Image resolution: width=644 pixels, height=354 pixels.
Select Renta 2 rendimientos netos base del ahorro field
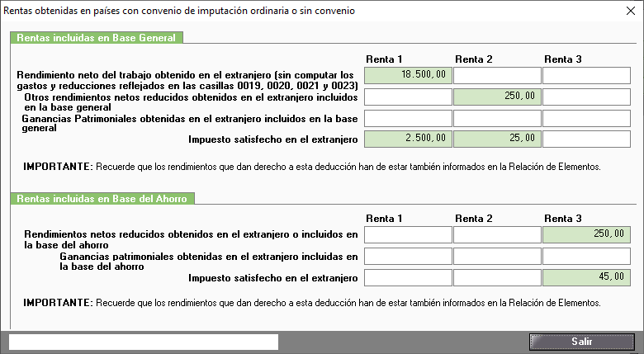(x=497, y=235)
